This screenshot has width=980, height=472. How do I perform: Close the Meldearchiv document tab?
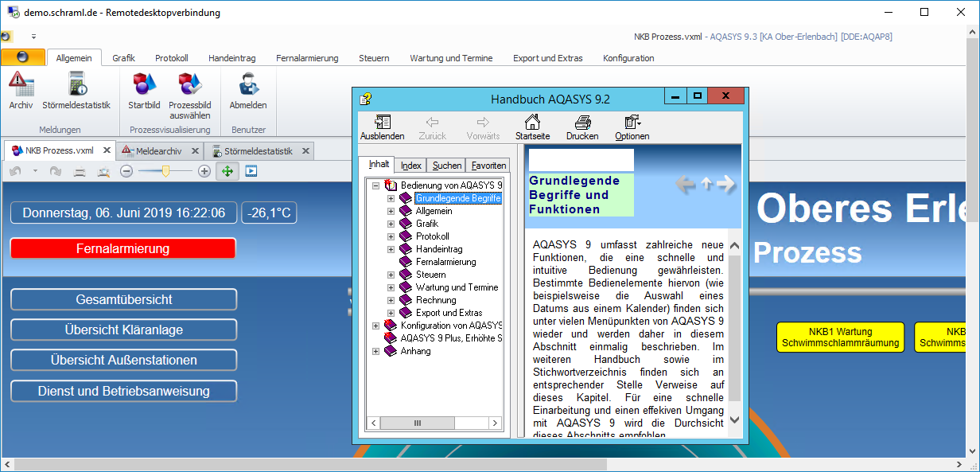[x=193, y=150]
